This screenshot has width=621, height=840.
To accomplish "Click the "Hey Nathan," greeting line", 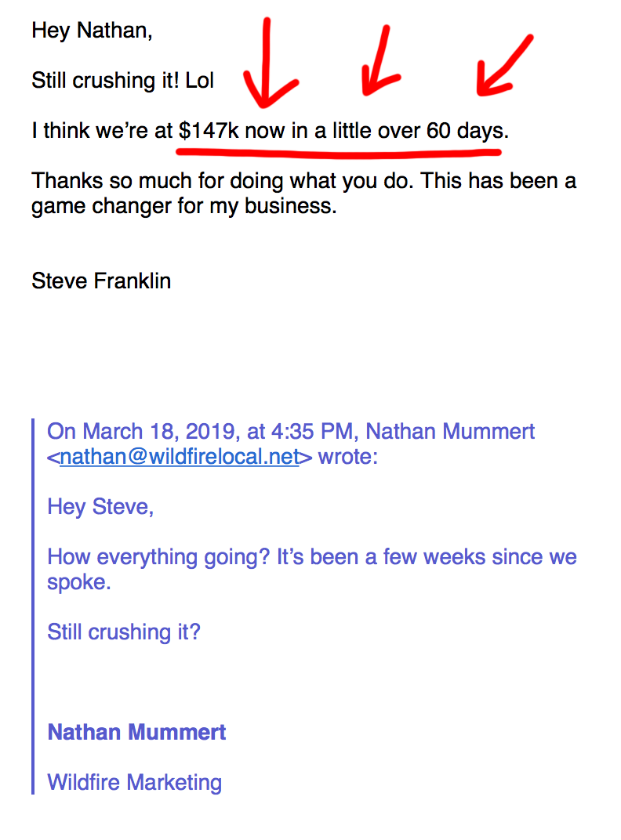I will tap(93, 31).
